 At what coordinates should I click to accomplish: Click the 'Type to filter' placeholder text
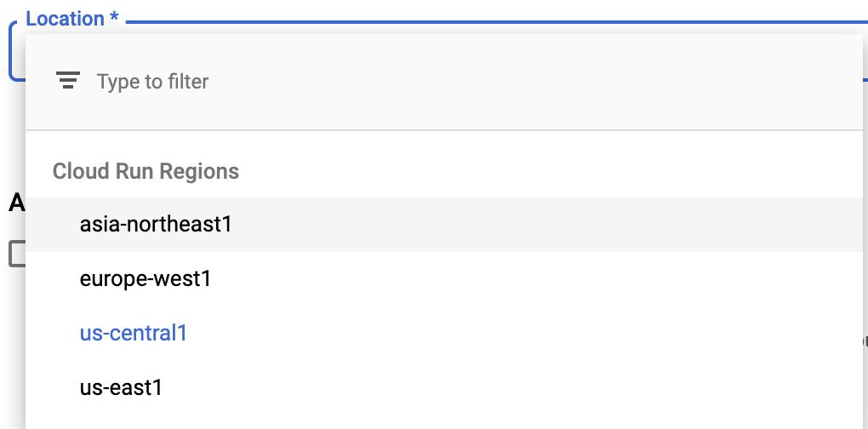click(153, 82)
